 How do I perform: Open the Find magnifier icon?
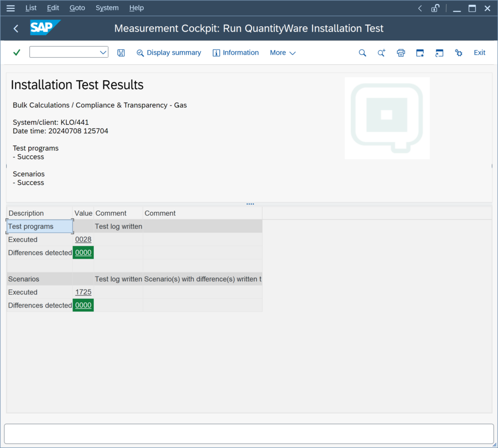coord(362,52)
